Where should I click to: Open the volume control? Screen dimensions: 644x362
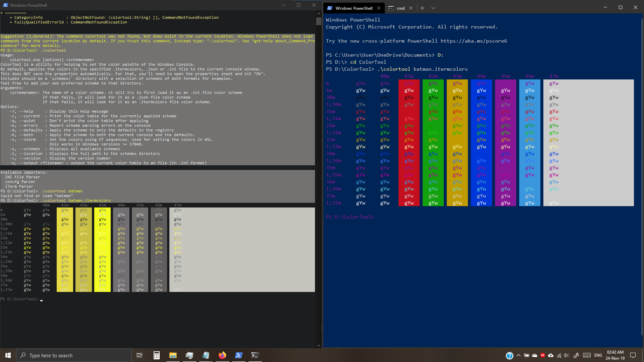point(567,355)
